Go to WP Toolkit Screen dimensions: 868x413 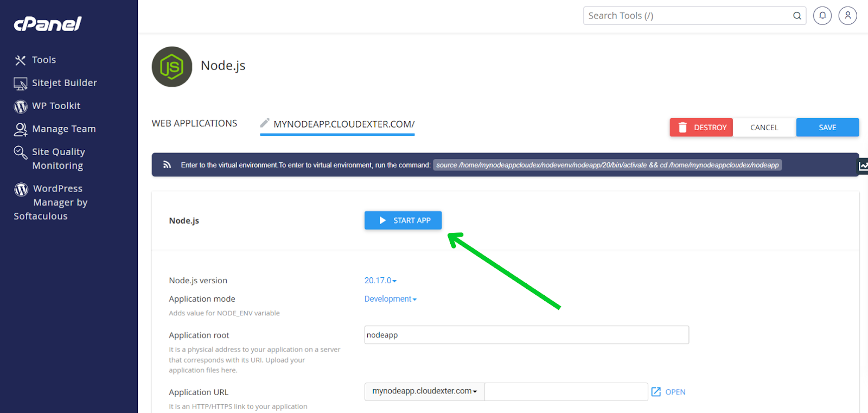[x=56, y=106]
